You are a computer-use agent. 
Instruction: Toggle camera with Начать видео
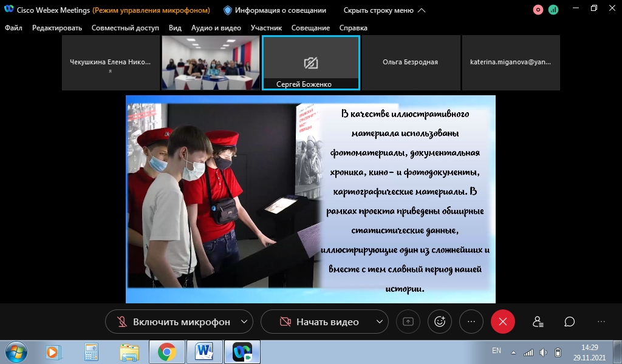[320, 322]
